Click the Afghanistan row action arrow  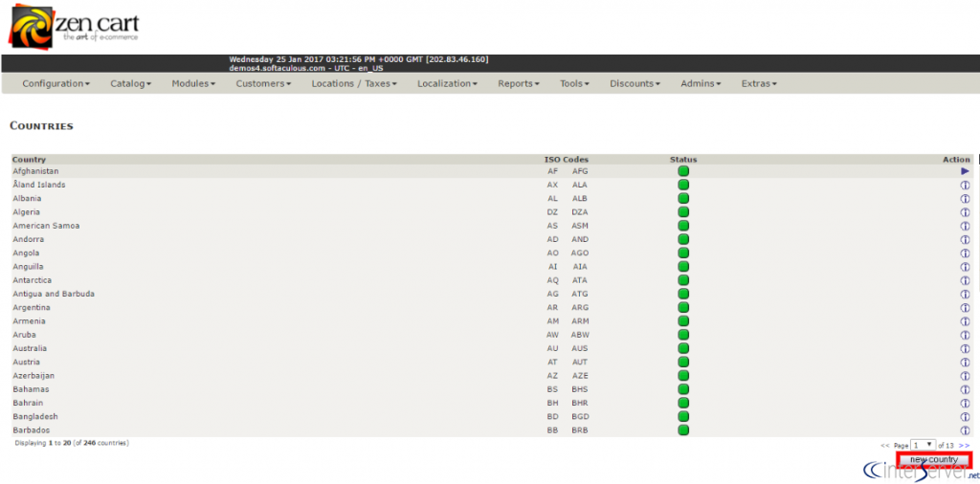(965, 171)
